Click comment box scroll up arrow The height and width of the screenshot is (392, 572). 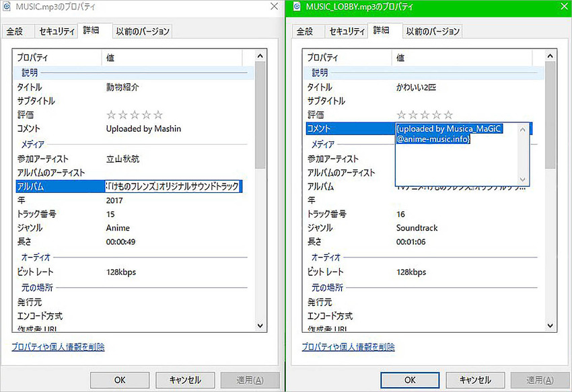523,130
